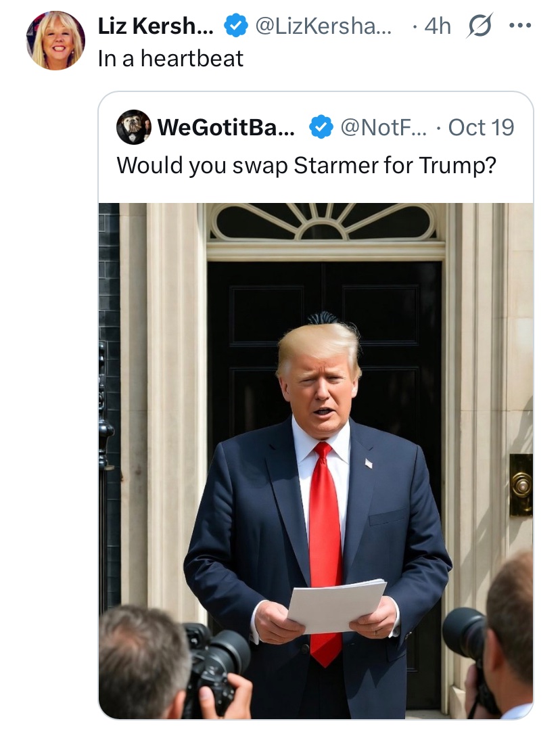Tap the verified badge beside WeGotitBa
The height and width of the screenshot is (730, 560).
click(321, 127)
